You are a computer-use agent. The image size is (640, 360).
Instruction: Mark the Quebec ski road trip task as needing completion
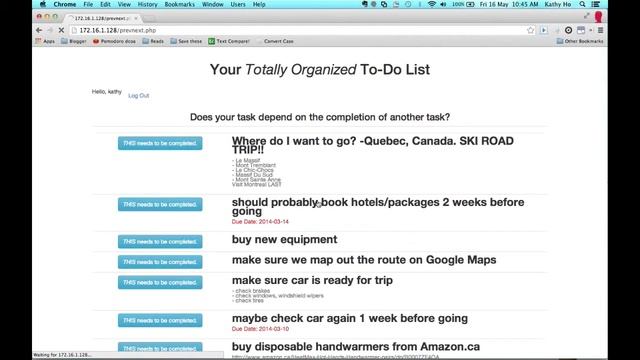click(x=160, y=143)
